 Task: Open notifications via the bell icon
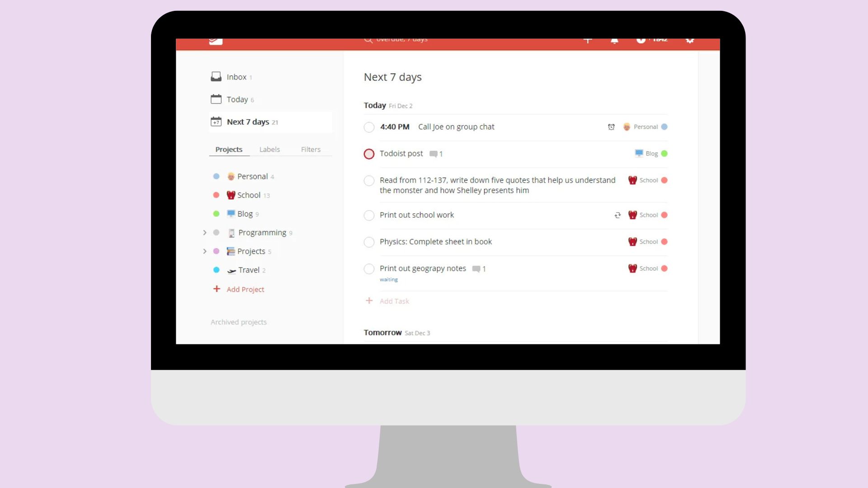(x=615, y=40)
